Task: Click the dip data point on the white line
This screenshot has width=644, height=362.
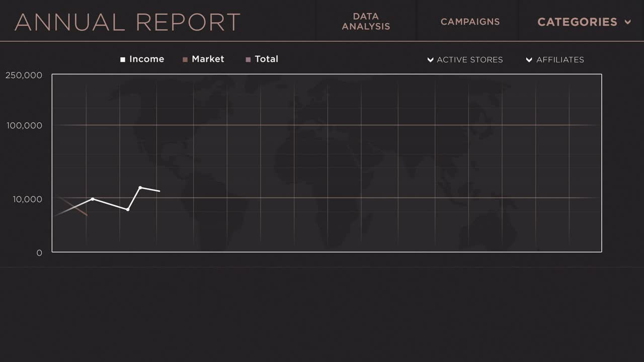Action: pos(128,210)
